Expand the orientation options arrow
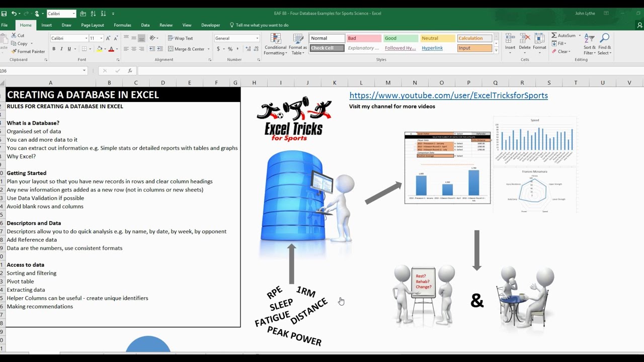644x362 pixels. 158,38
